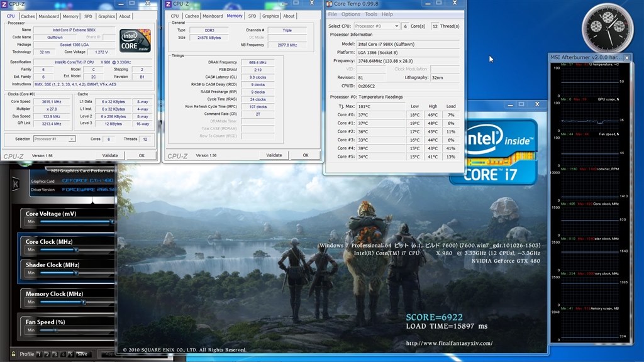Viewport: 644px width, 362px height.
Task: Open the Options menu in Core Temp
Action: (x=351, y=14)
